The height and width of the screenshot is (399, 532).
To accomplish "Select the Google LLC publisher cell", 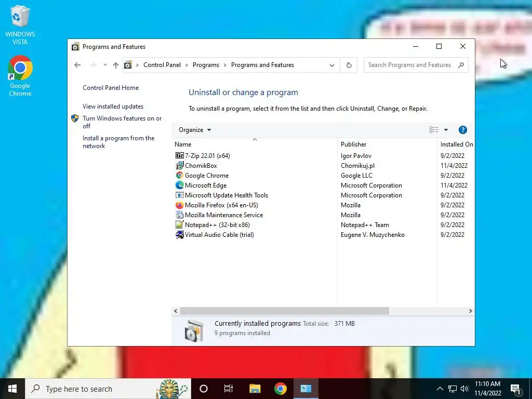I will 356,176.
